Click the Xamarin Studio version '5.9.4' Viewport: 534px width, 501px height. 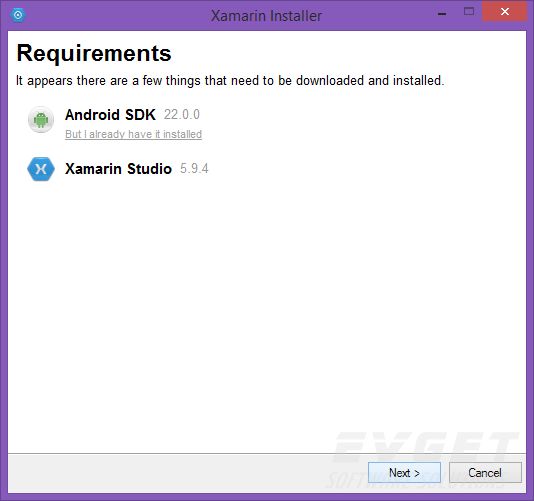coord(194,169)
